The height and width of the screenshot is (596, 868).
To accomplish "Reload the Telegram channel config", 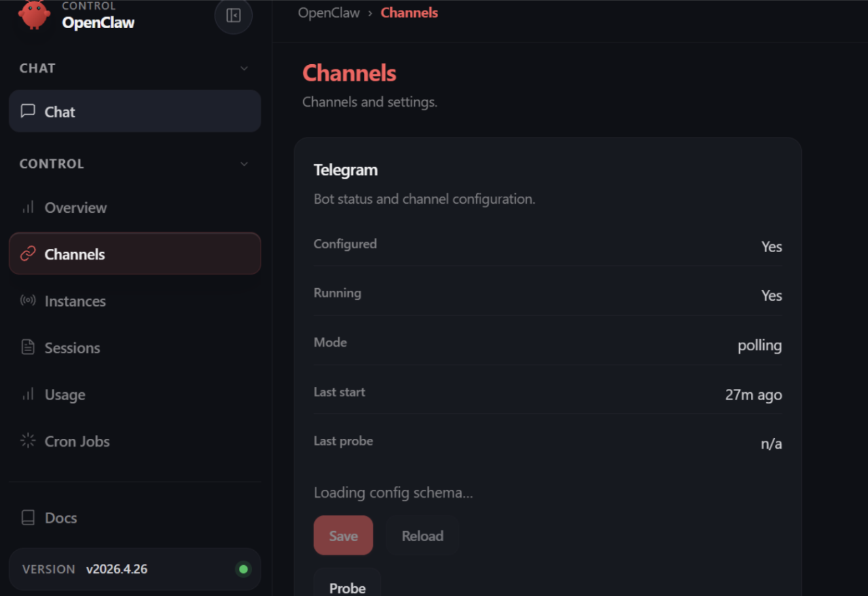I will [x=422, y=535].
